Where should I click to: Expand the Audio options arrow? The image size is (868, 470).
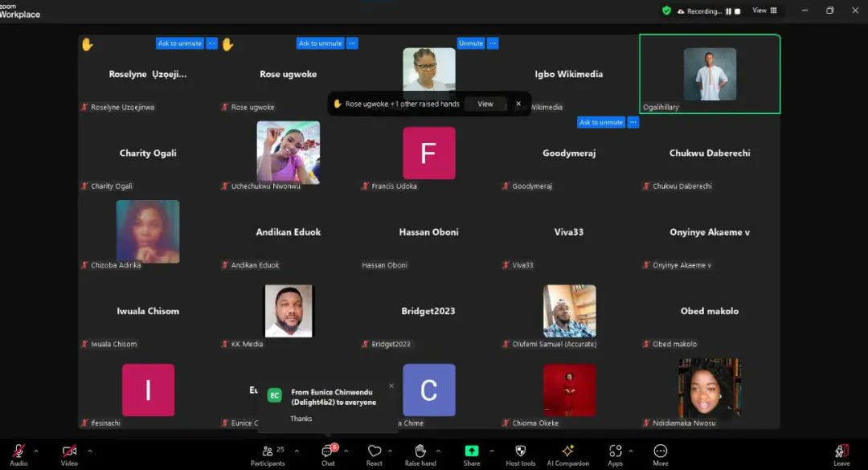click(36, 451)
